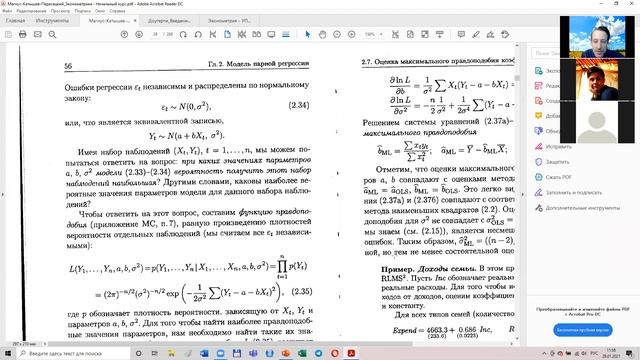The width and height of the screenshot is (640, 360).
Task: Go to next page arrow
Action: (x=139, y=35)
